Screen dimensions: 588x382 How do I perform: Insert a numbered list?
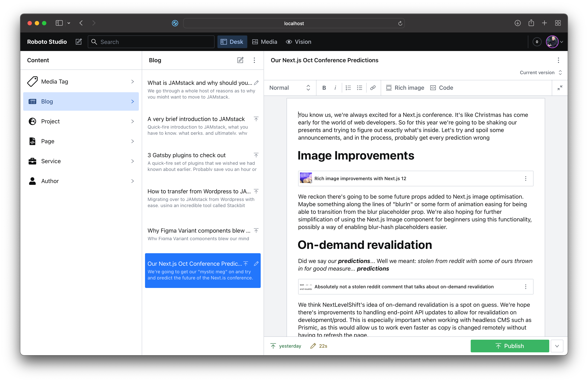(348, 88)
